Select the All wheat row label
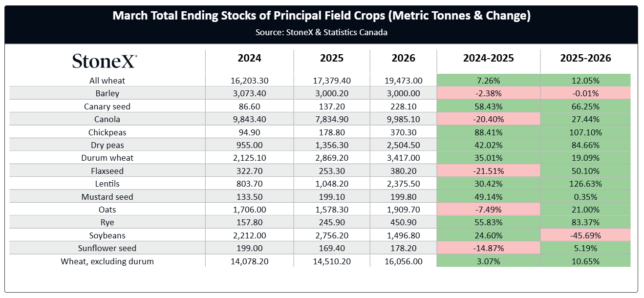This screenshot has width=644, height=298. (x=107, y=81)
